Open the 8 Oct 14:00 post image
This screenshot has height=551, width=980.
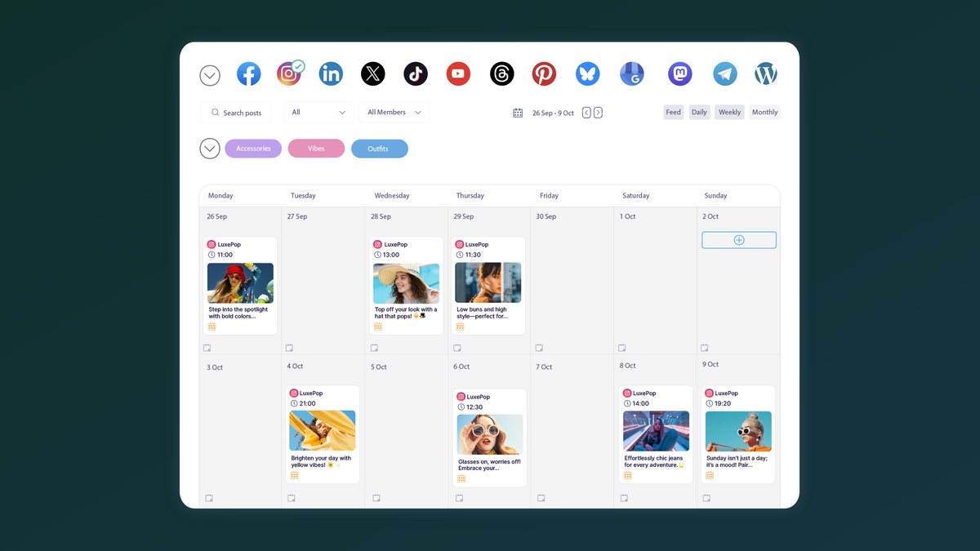tap(656, 431)
